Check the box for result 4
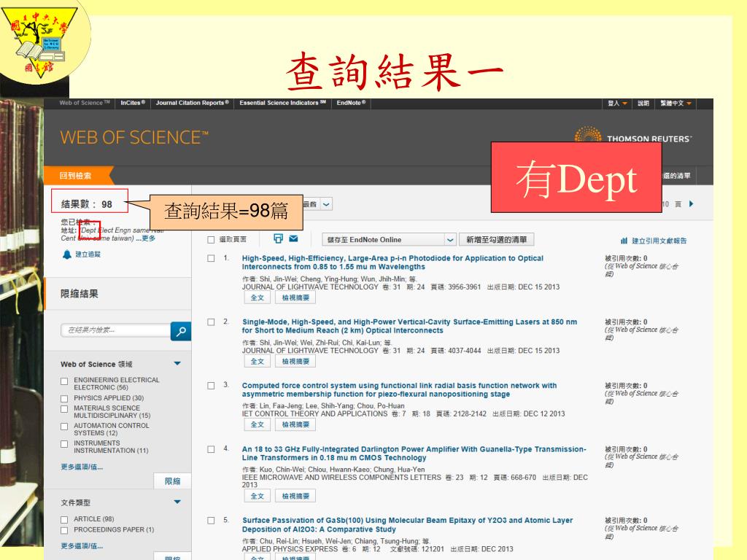The height and width of the screenshot is (560, 747). [211, 449]
